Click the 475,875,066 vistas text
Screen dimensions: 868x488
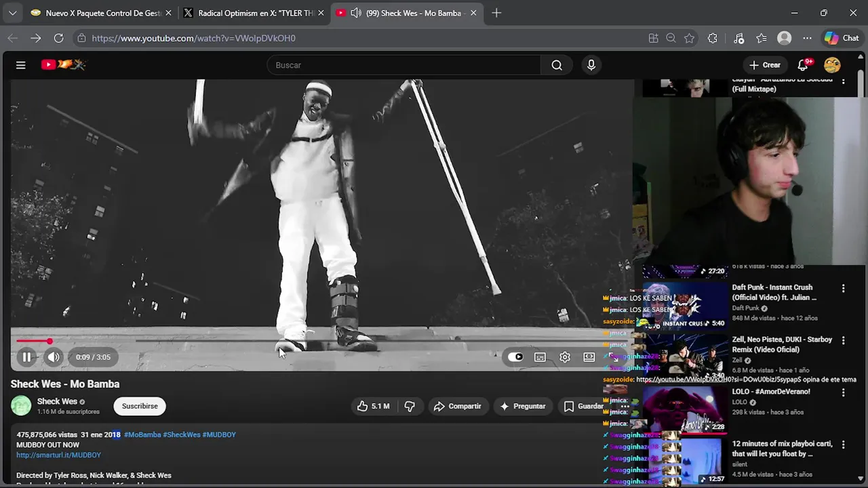coord(47,434)
